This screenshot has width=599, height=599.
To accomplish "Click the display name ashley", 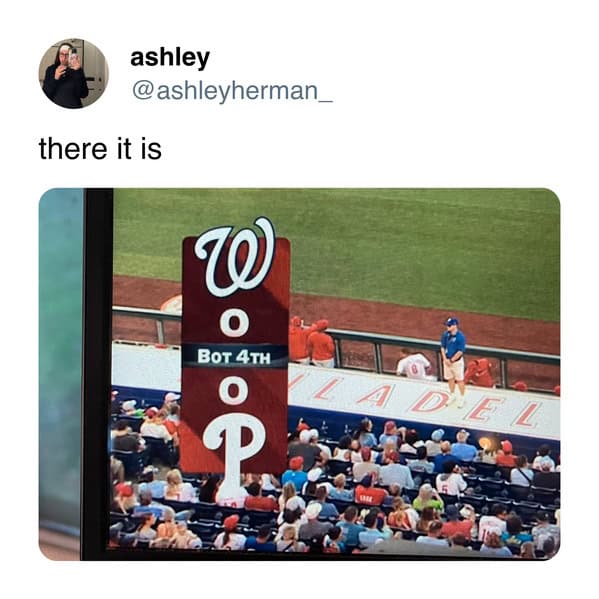I will coord(170,58).
